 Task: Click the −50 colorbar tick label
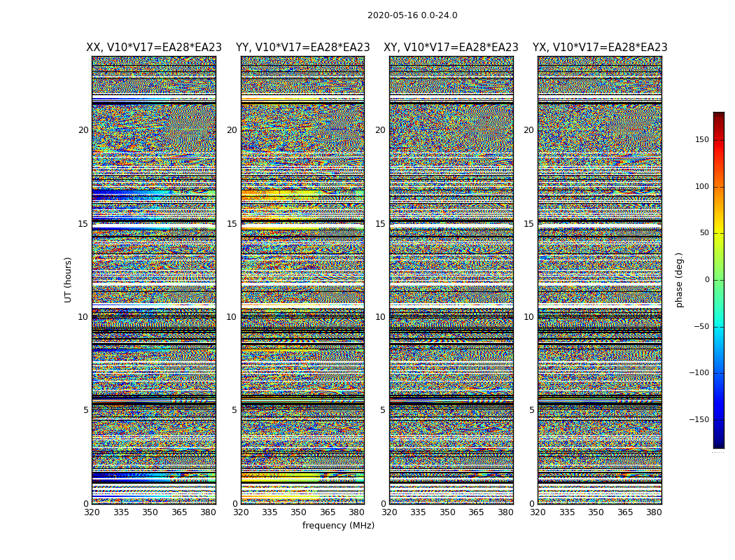pos(701,326)
